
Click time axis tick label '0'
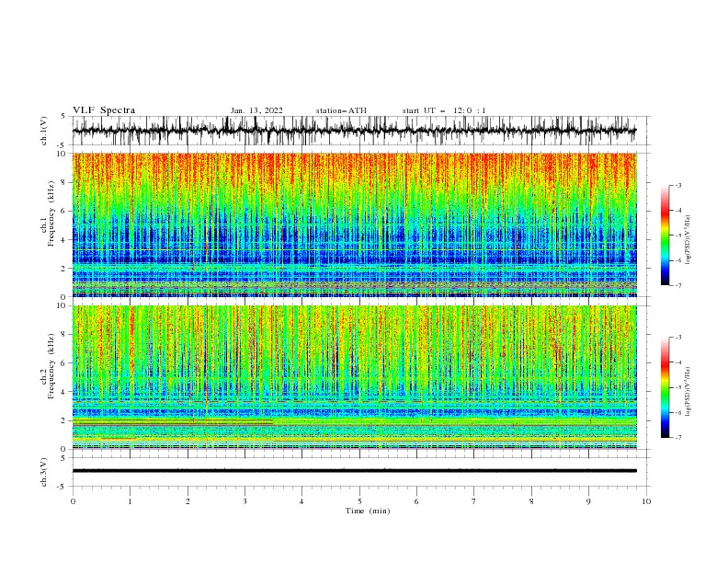(73, 501)
